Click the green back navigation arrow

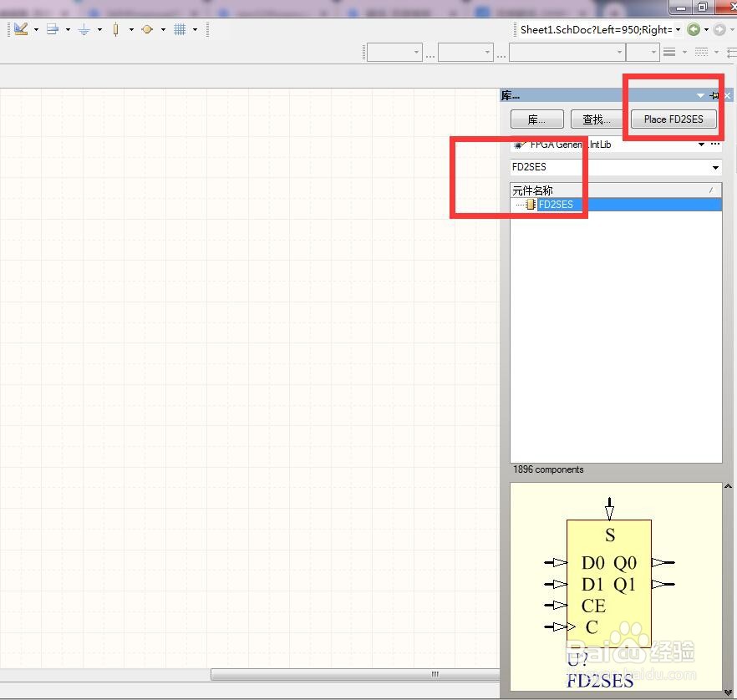point(694,29)
